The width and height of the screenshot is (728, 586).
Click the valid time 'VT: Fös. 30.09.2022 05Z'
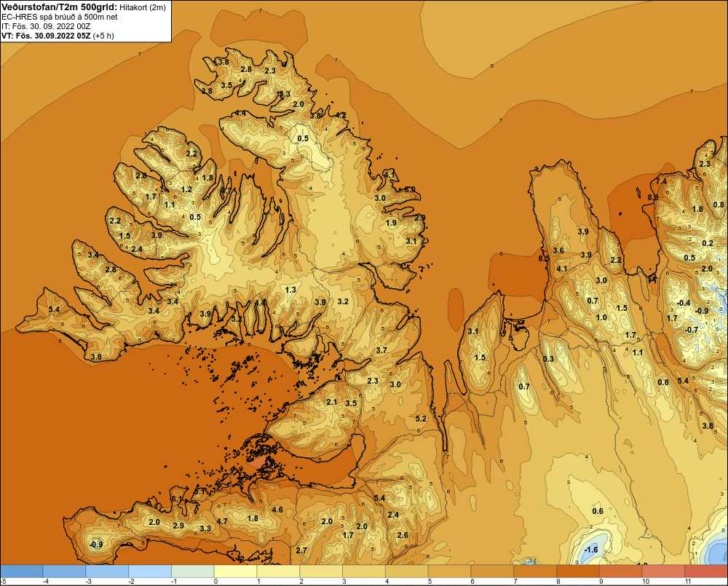(46, 36)
